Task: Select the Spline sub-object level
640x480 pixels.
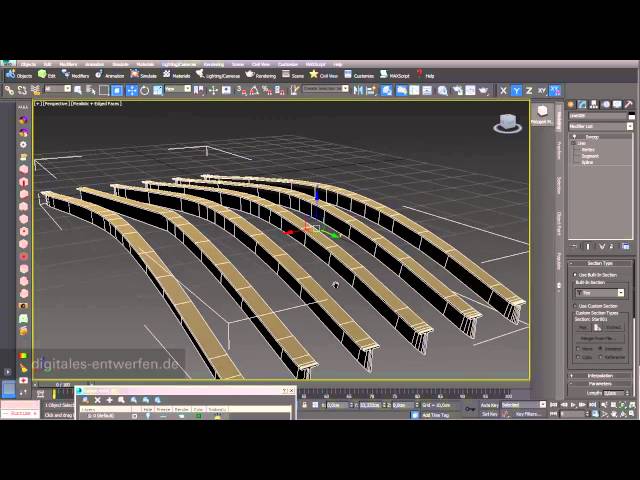Action: tap(587, 162)
